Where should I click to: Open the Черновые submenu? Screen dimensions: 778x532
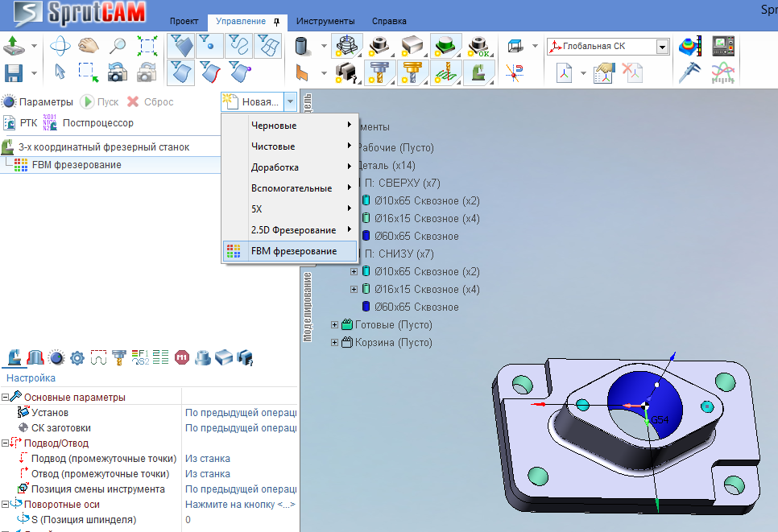click(290, 126)
